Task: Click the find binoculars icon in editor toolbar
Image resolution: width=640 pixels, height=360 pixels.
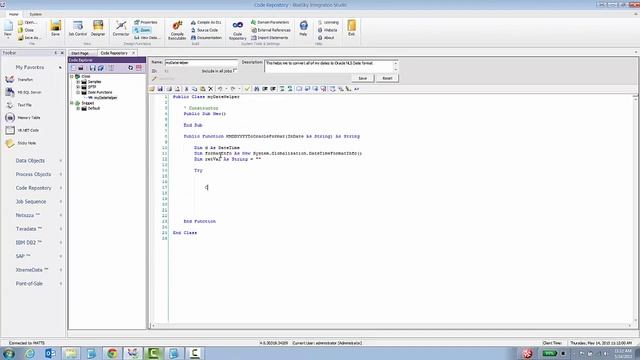Action: [x=256, y=89]
